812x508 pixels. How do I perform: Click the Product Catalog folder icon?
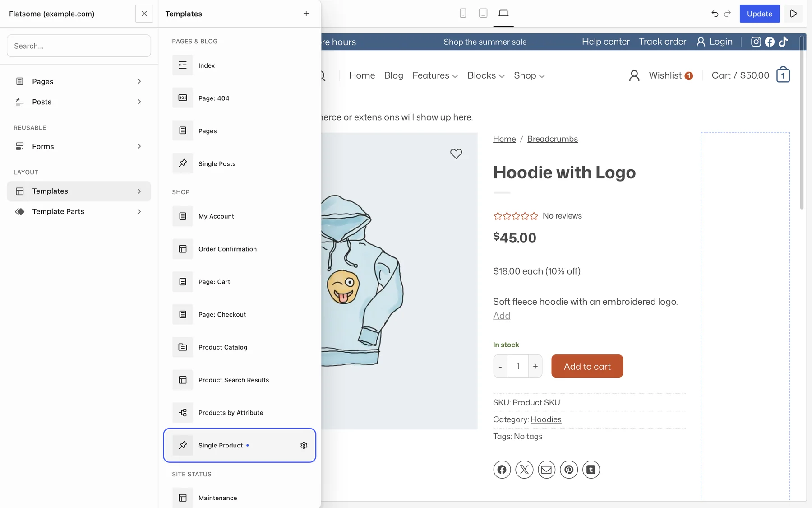click(183, 347)
